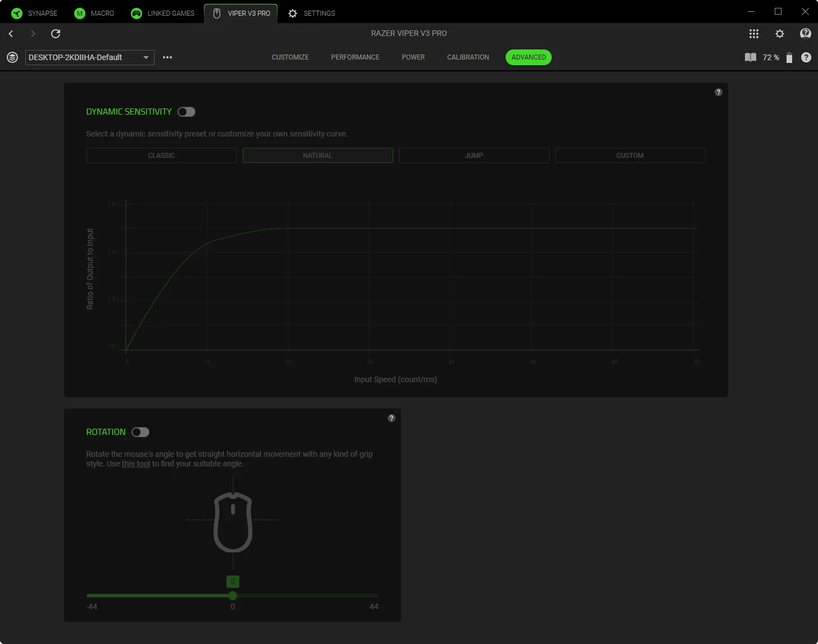Click the green Macro M icon
The height and width of the screenshot is (644, 818).
pos(80,13)
